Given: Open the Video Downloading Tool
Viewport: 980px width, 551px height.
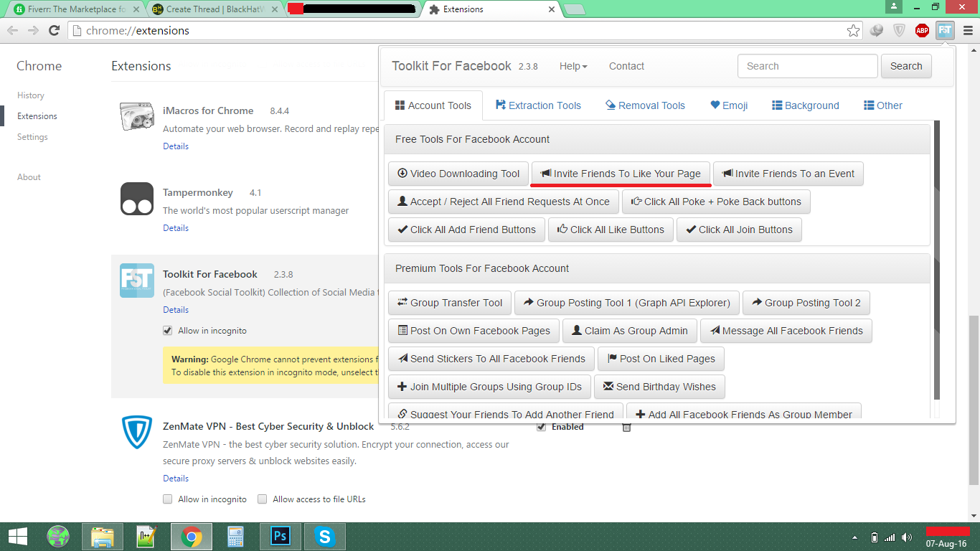Looking at the screenshot, I should pos(458,174).
